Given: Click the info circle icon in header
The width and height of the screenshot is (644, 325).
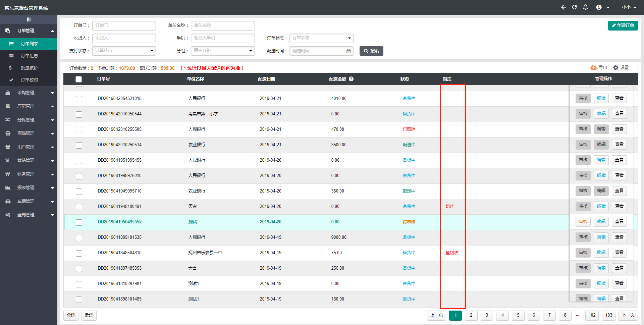Looking at the screenshot, I should pos(599,7).
